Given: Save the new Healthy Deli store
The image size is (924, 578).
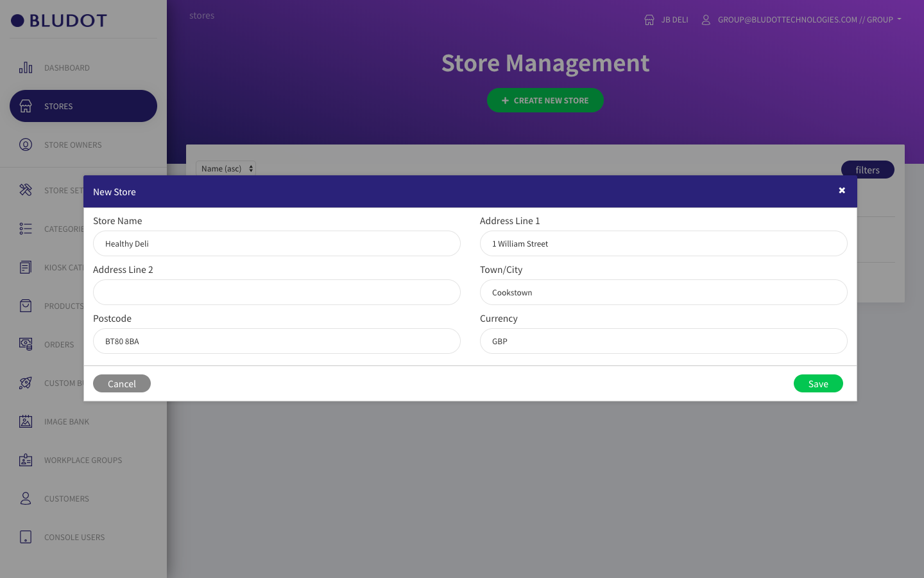Looking at the screenshot, I should click(x=818, y=383).
